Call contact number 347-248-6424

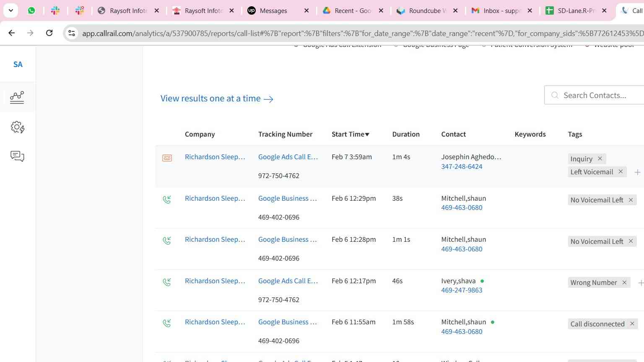coord(462,166)
